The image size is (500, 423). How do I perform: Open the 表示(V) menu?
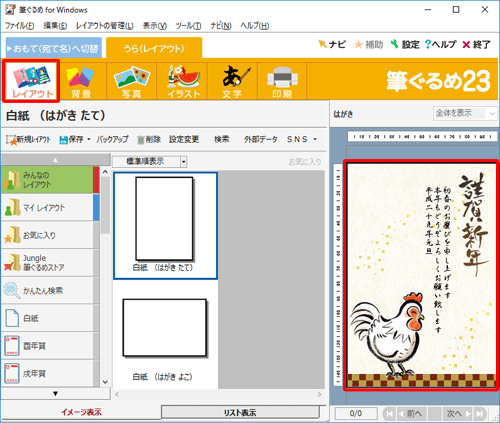coord(155,26)
